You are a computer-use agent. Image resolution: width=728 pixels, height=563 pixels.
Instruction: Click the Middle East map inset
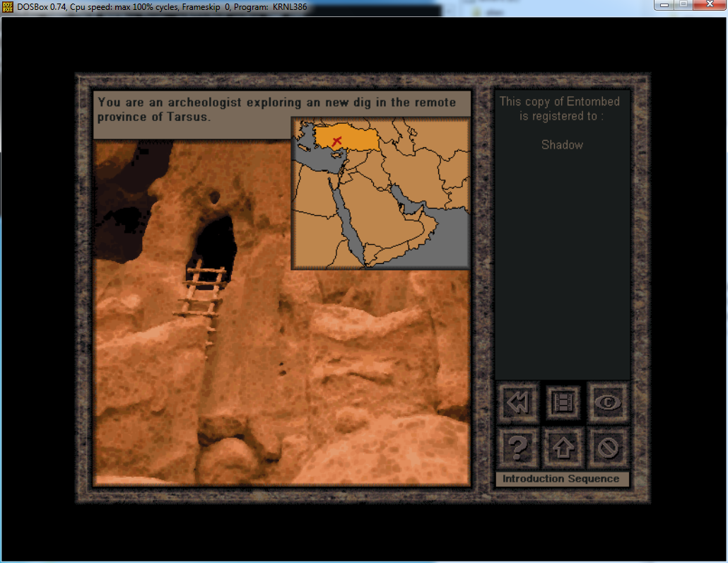pos(381,193)
